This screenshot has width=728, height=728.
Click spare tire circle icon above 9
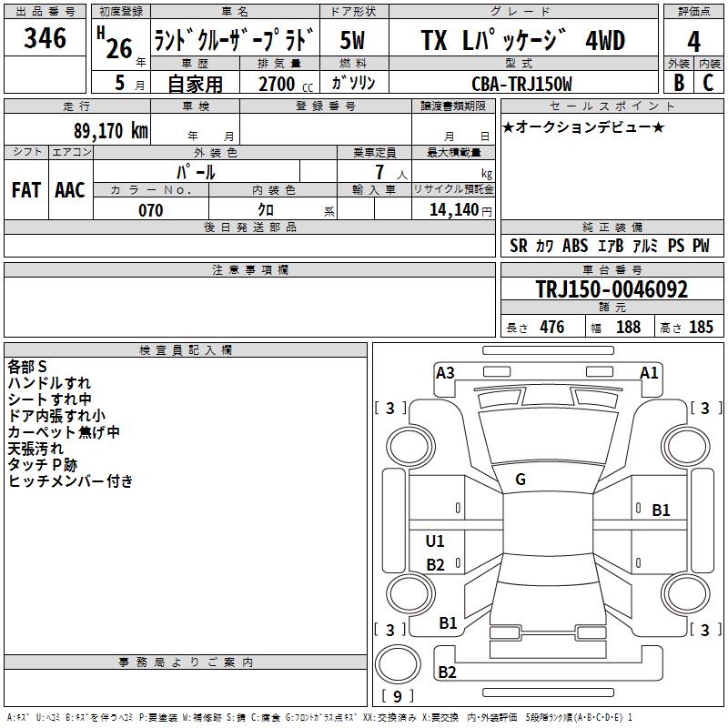point(398,664)
